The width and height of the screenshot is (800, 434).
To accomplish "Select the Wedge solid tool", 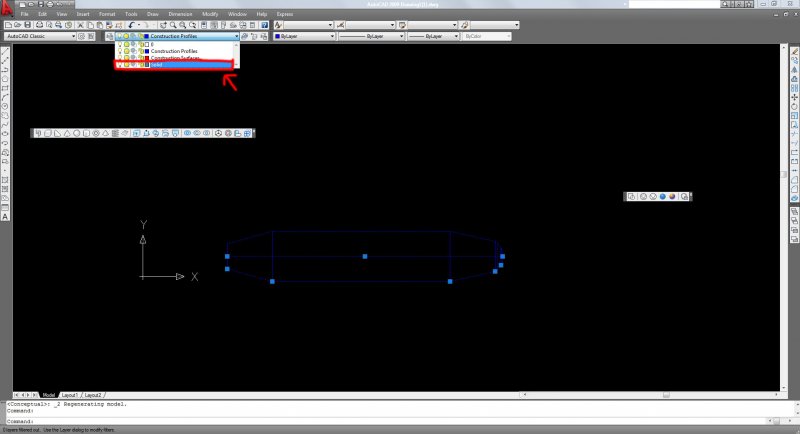I will pyautogui.click(x=57, y=133).
